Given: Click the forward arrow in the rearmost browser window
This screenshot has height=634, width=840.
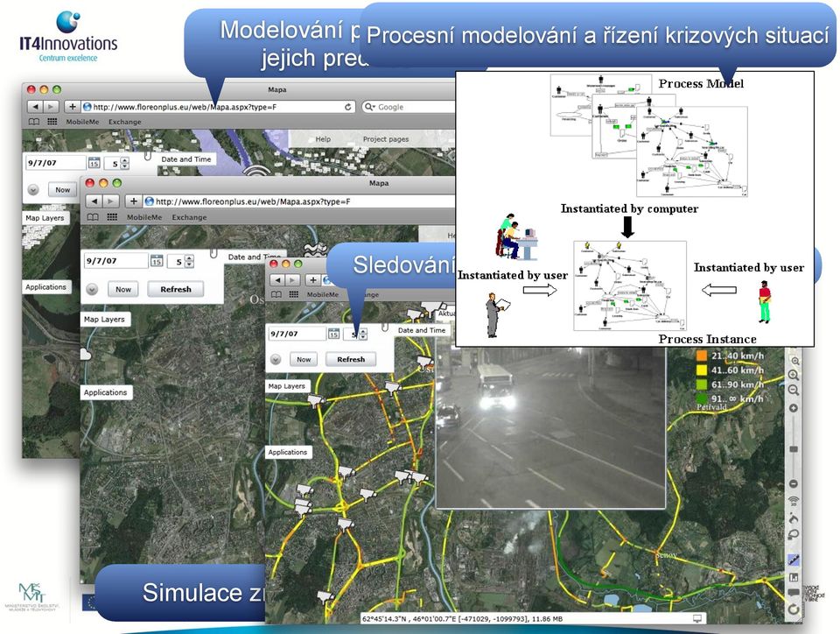Looking at the screenshot, I should point(51,107).
